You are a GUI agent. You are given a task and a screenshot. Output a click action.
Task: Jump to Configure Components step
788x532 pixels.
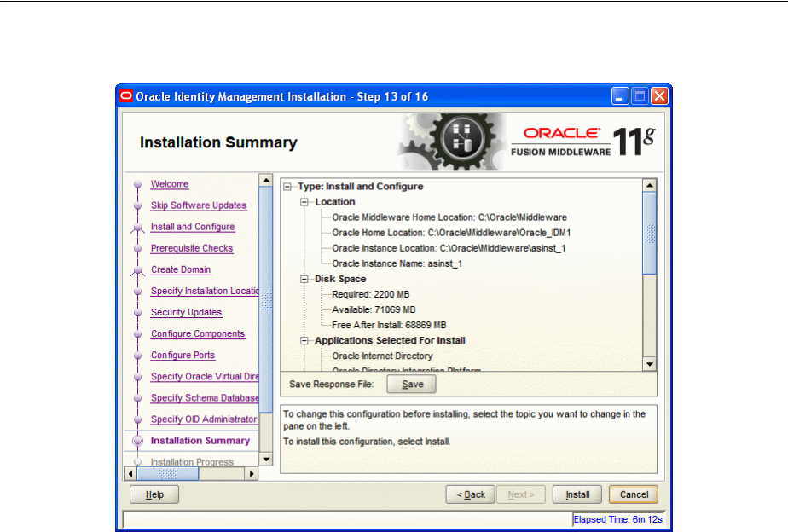(198, 334)
